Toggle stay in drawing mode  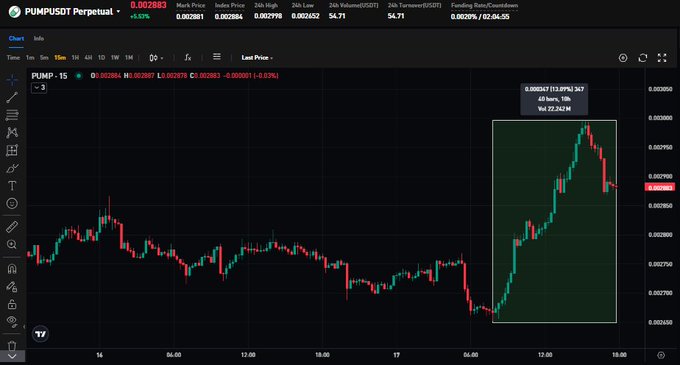[12, 287]
